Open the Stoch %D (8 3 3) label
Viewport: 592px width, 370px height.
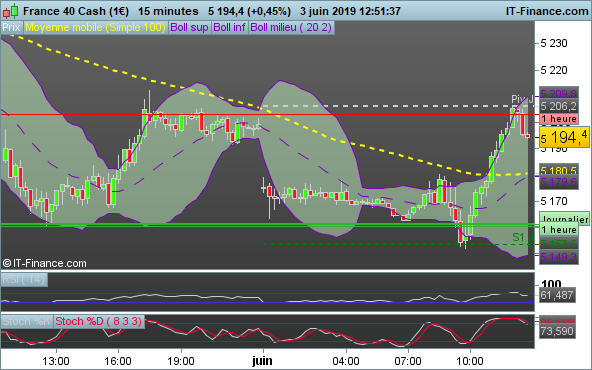99,321
